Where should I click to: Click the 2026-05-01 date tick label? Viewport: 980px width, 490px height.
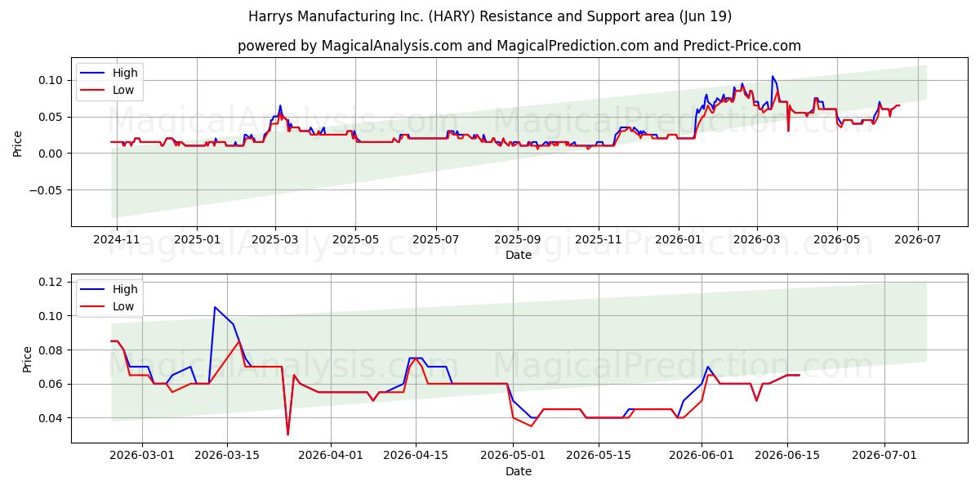513,456
